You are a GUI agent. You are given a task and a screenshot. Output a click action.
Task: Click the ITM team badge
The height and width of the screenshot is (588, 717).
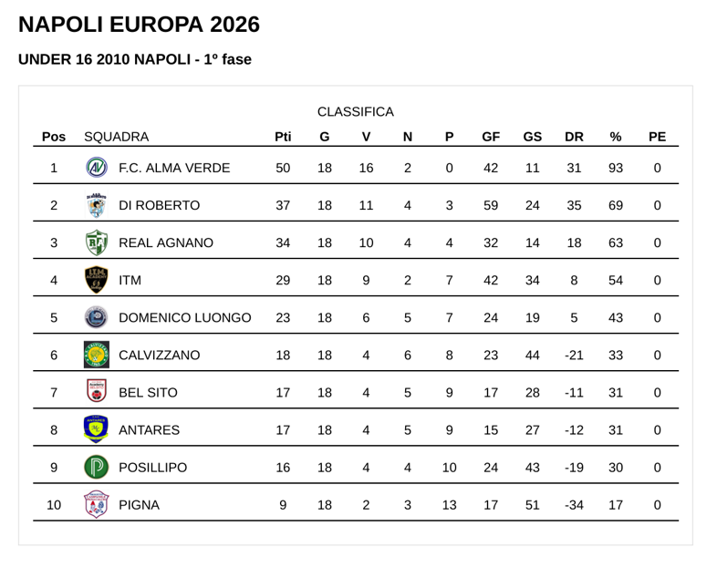(96, 280)
